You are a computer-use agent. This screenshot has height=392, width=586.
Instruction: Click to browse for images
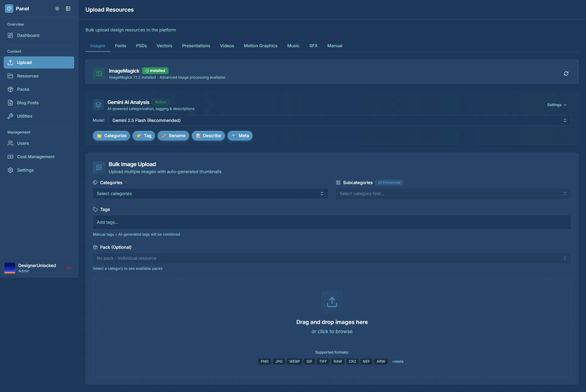[x=332, y=331]
